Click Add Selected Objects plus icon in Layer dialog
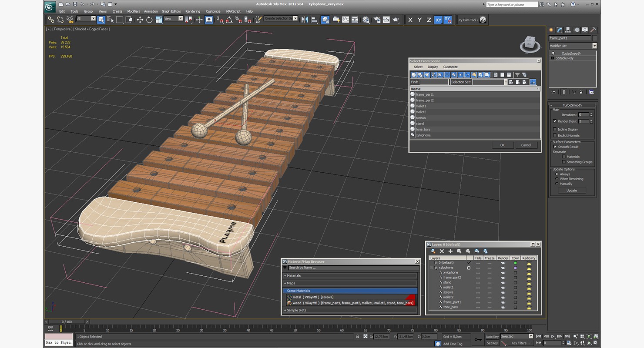 point(450,251)
